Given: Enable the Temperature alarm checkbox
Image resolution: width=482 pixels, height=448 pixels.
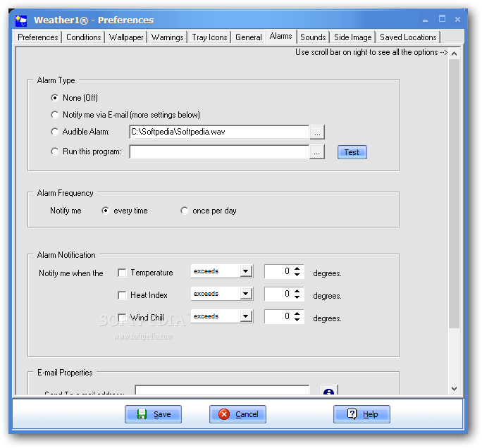Looking at the screenshot, I should coord(122,273).
